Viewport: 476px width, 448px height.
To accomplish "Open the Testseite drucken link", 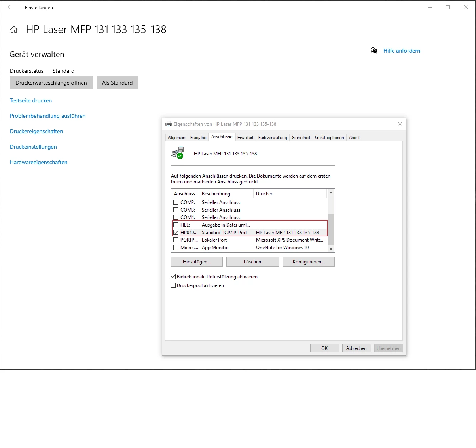I will (31, 100).
